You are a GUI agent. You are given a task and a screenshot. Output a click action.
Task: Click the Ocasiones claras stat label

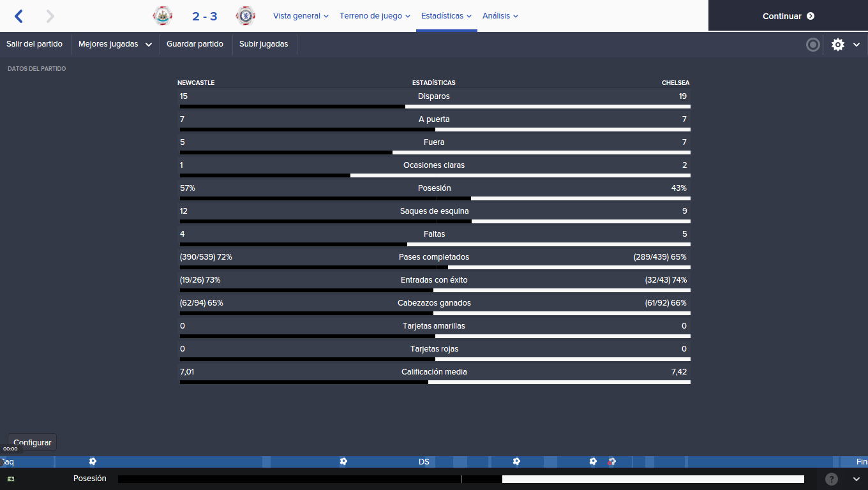pos(434,165)
